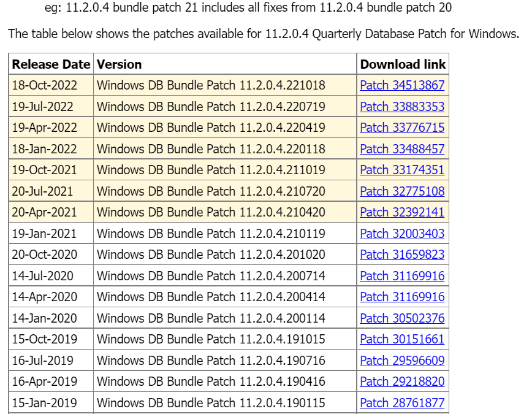Viewport: 532px width, 414px height.
Task: Open the Patch 29596609 download link
Action: (x=402, y=361)
